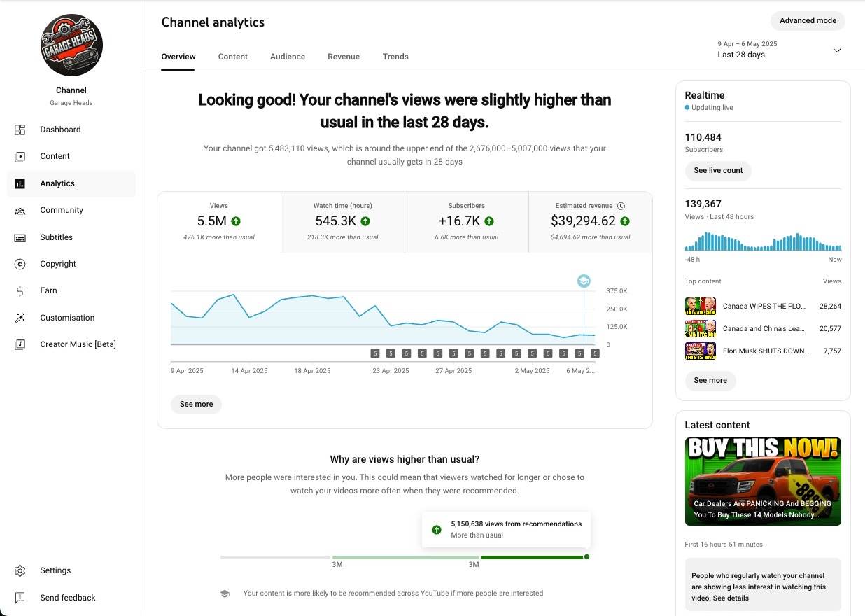
Task: Select the Analytics bar chart icon
Action: (x=20, y=183)
